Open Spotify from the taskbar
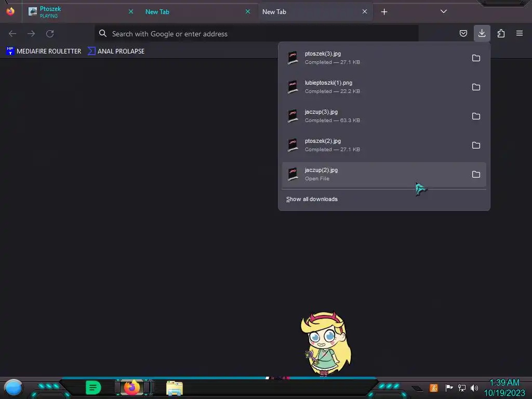 tap(94, 388)
